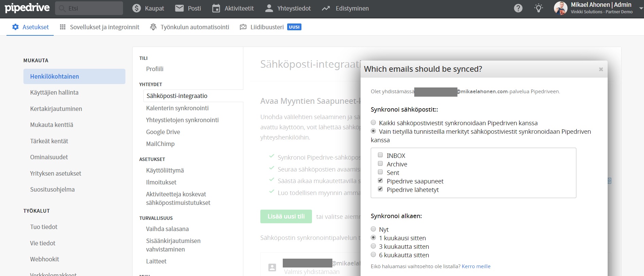Open Ominaisuudet settings
644x276 pixels.
click(49, 157)
